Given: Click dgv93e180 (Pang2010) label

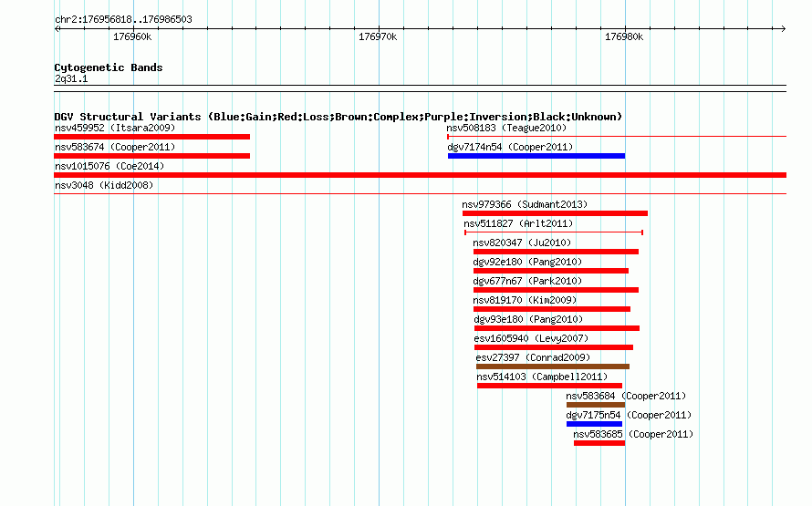Looking at the screenshot, I should click(529, 319).
